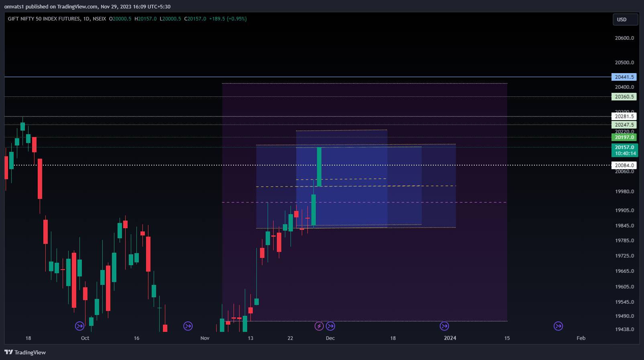Click the Dec date on time axis

330,338
